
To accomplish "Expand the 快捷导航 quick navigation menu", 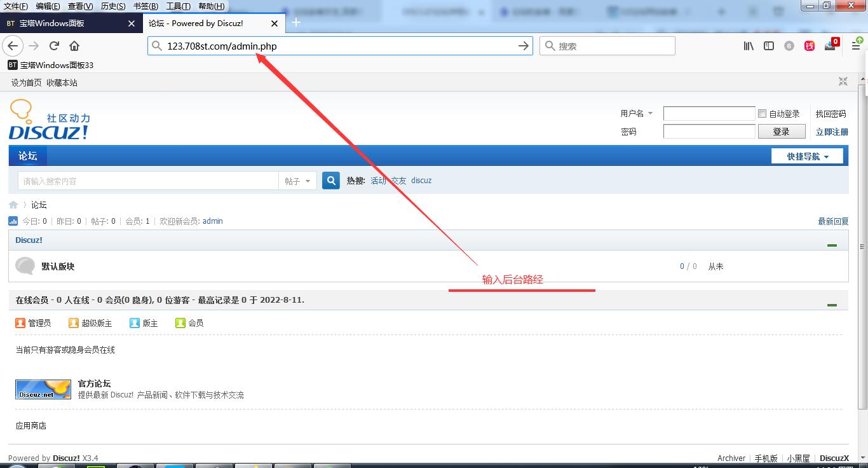I will [807, 156].
